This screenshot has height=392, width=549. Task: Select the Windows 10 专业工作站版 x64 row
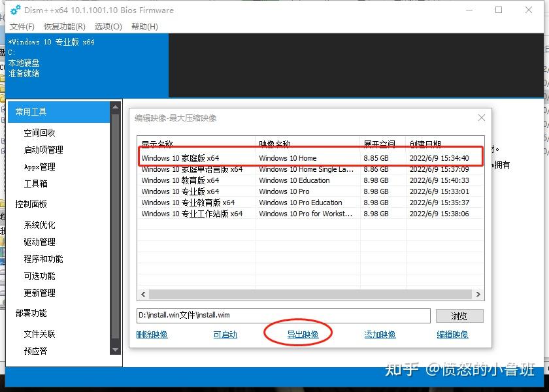tap(311, 214)
